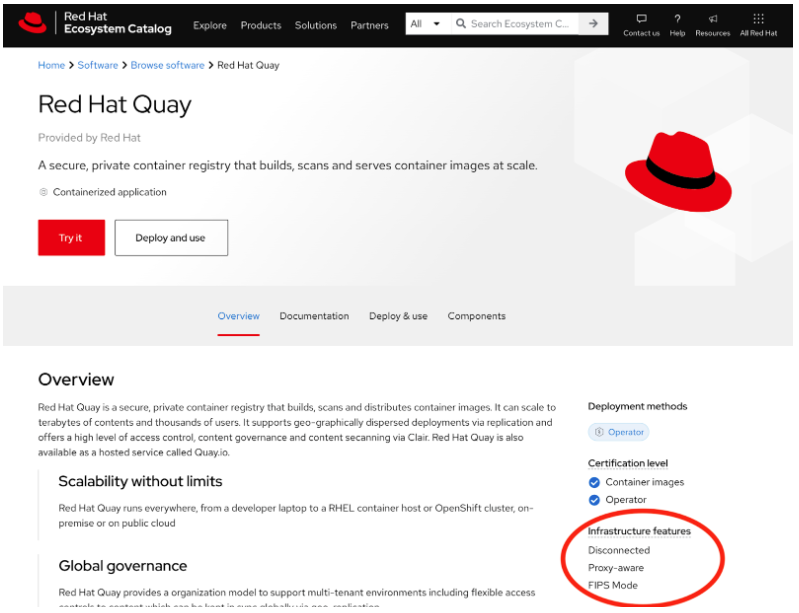Click the Deploy and use button

(171, 237)
